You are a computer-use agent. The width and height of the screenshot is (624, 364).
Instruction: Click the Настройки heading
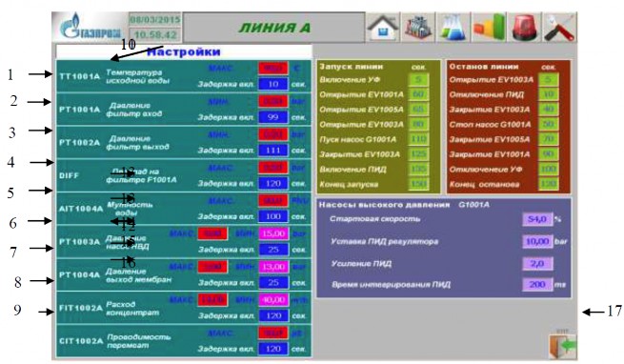(184, 51)
